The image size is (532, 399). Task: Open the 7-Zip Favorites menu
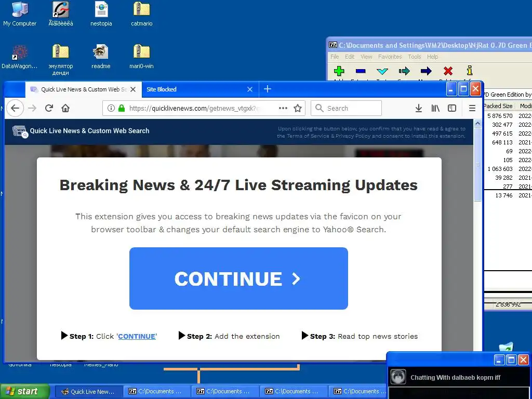pos(390,57)
